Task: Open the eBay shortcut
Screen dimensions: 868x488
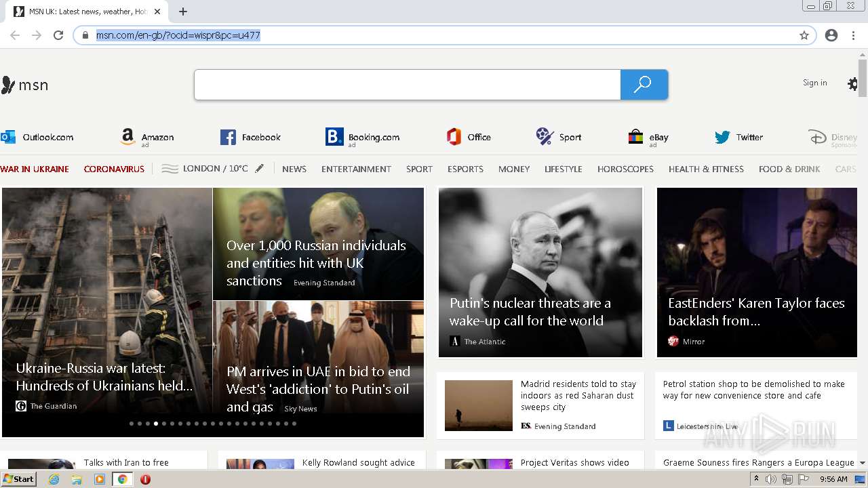Action: pyautogui.click(x=648, y=138)
